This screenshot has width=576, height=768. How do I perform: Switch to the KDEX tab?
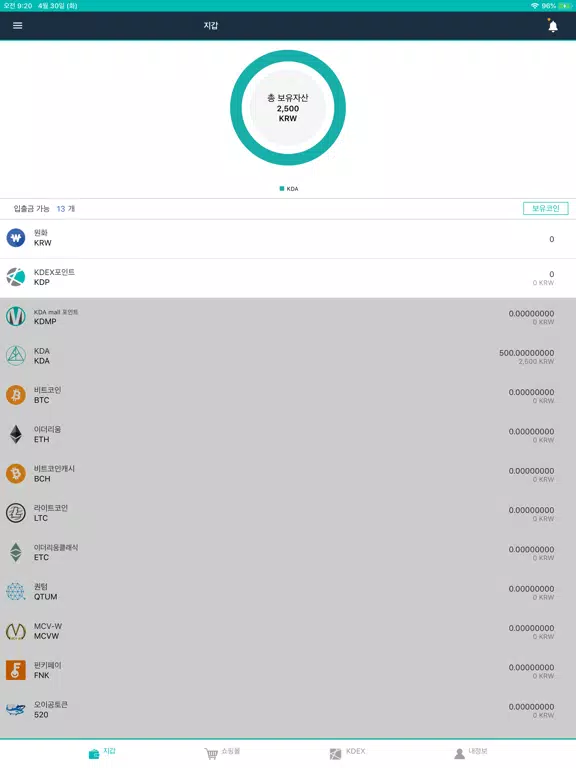click(347, 752)
